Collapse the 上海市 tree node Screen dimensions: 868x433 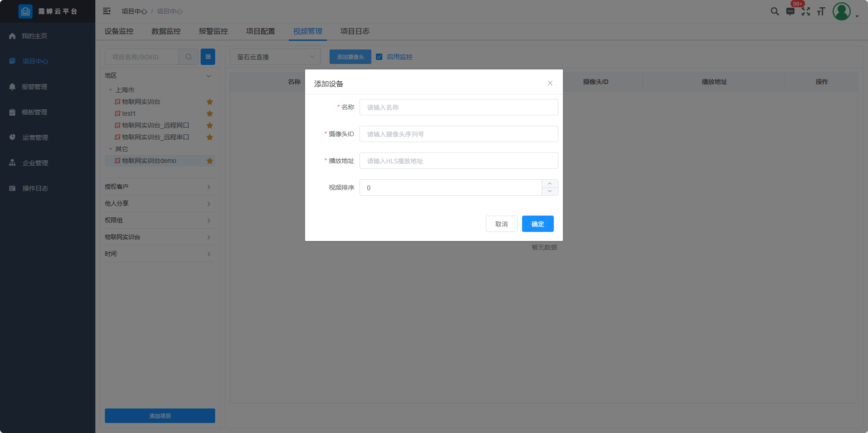pos(110,90)
